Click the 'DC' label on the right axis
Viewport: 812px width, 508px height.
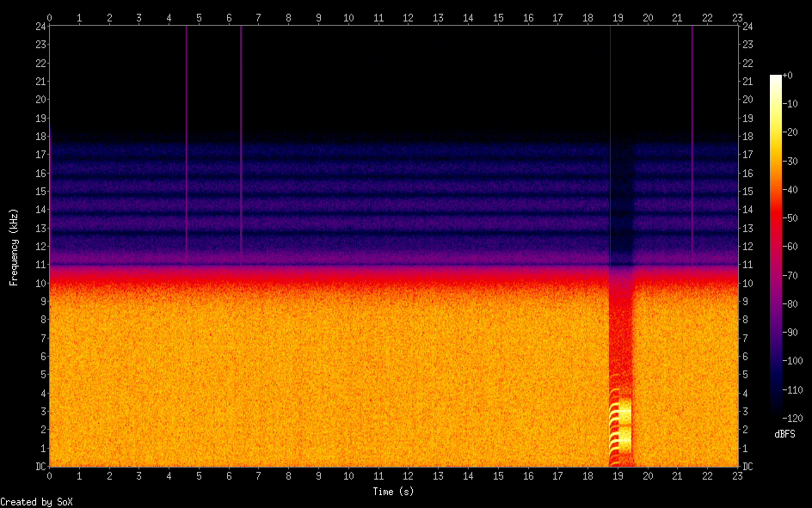(748, 467)
